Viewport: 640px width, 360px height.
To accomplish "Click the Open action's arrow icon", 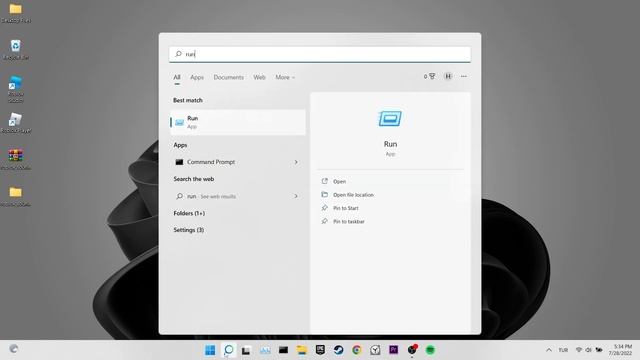I will [324, 181].
